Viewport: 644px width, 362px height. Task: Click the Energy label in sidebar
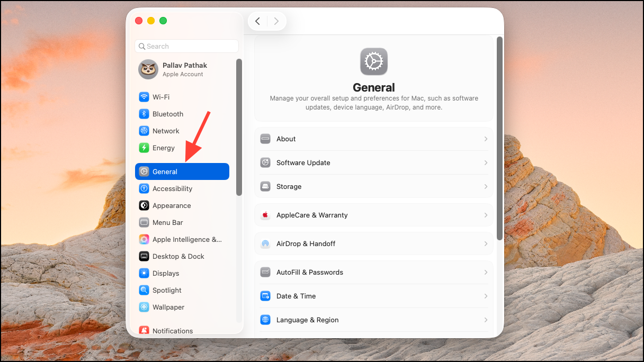pyautogui.click(x=163, y=148)
